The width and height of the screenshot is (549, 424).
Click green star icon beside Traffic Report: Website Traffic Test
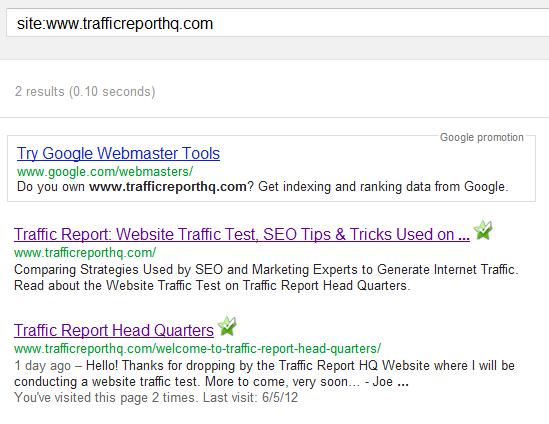(x=483, y=230)
